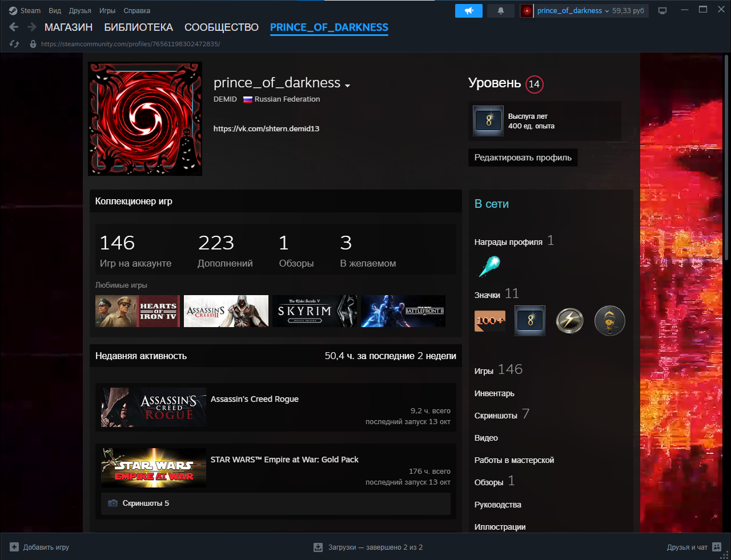Click the announcements megaphone icon
The image size is (731, 560).
[469, 11]
